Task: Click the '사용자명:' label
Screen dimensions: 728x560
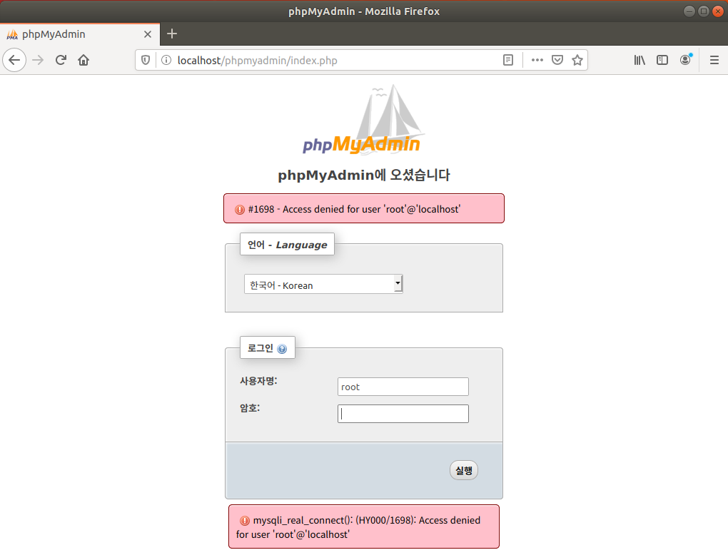Action: tap(258, 381)
